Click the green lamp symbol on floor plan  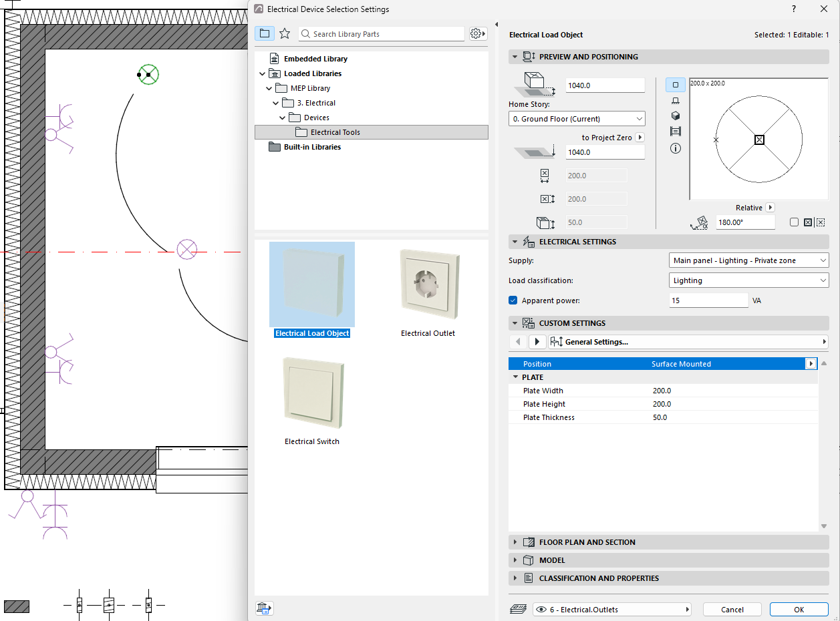coord(148,74)
